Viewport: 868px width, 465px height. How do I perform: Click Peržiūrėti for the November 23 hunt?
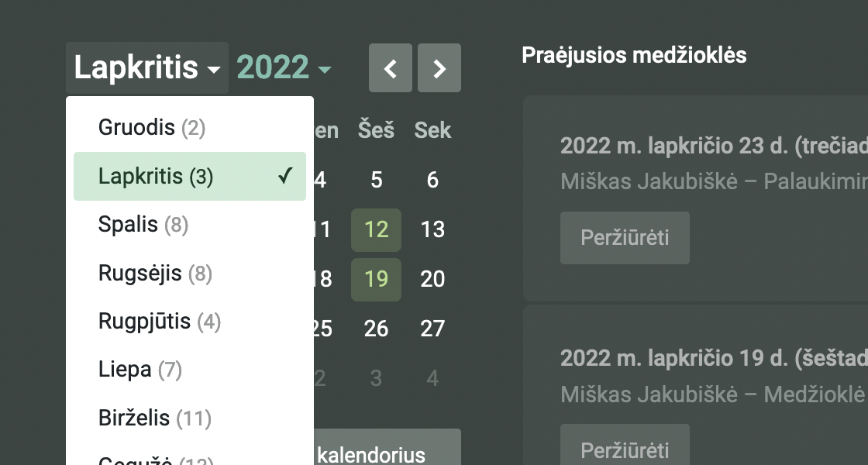coord(625,237)
